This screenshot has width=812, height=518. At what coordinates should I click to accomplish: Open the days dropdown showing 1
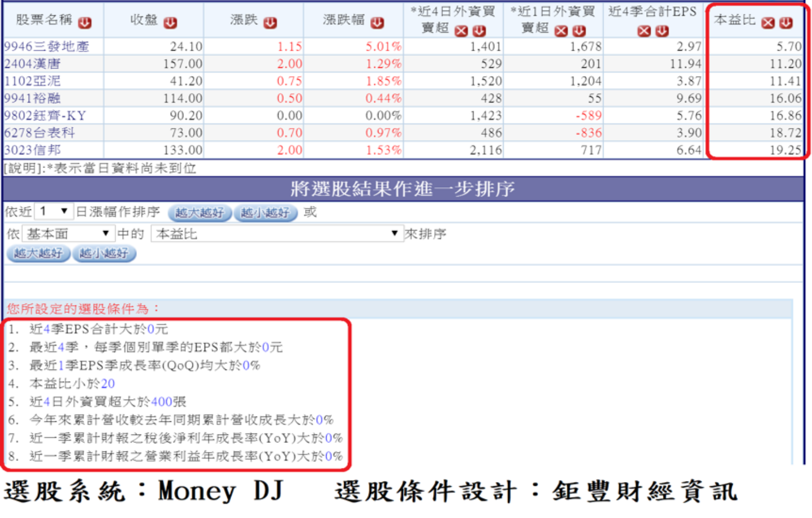pyautogui.click(x=53, y=212)
